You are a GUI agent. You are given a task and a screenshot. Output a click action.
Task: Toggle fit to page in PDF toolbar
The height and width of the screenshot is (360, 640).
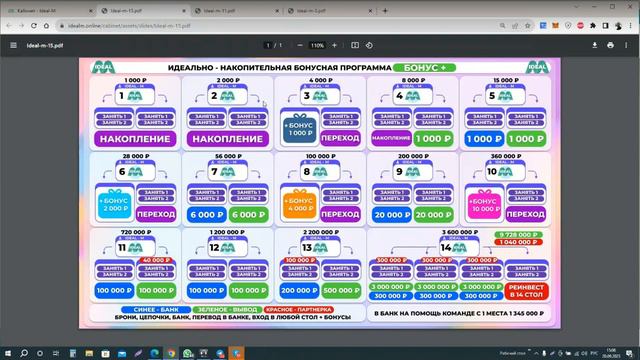pos(355,45)
